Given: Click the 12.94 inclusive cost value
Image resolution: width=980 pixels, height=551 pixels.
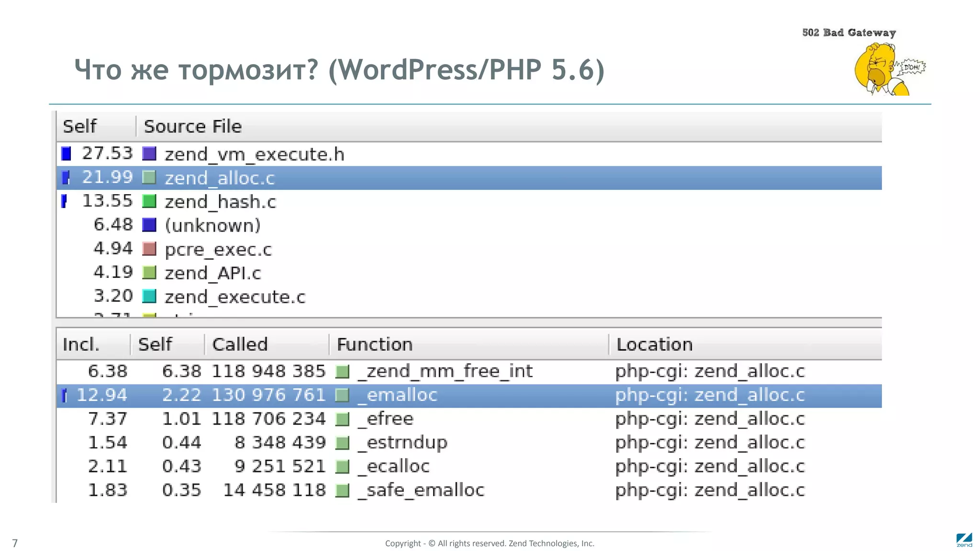Looking at the screenshot, I should [102, 395].
